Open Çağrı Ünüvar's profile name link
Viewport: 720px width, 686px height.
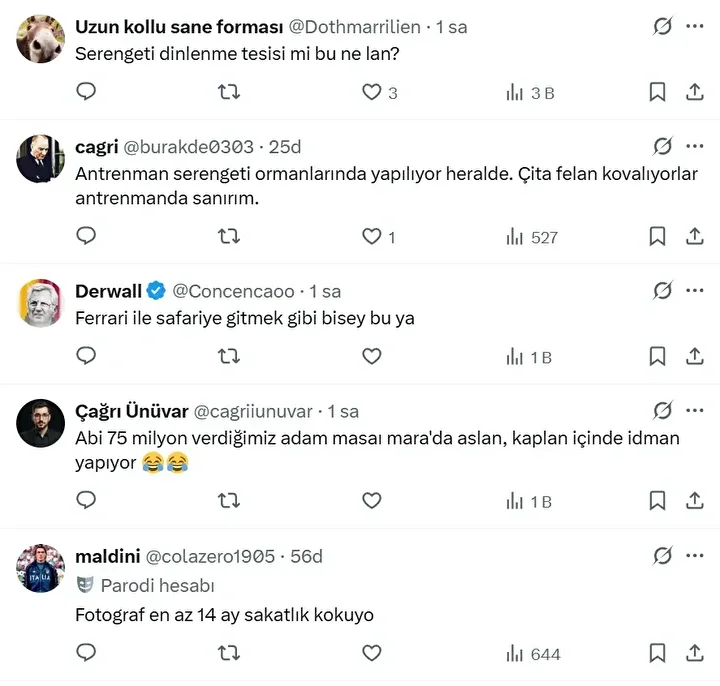coord(129,411)
